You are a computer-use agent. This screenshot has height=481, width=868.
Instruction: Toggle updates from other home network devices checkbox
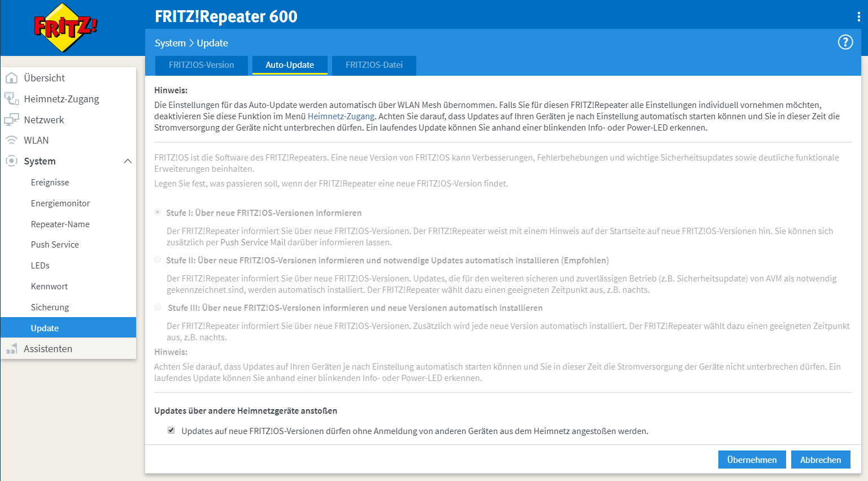tap(171, 430)
